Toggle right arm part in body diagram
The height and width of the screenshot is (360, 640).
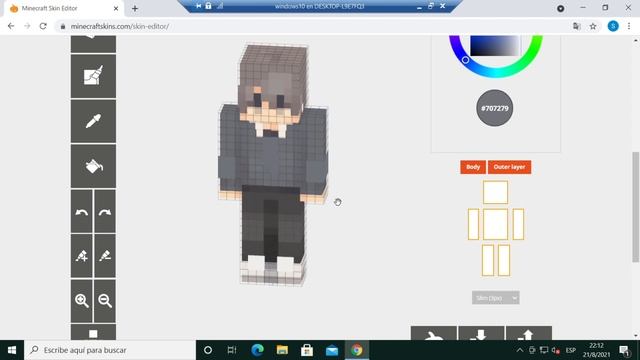(x=518, y=224)
